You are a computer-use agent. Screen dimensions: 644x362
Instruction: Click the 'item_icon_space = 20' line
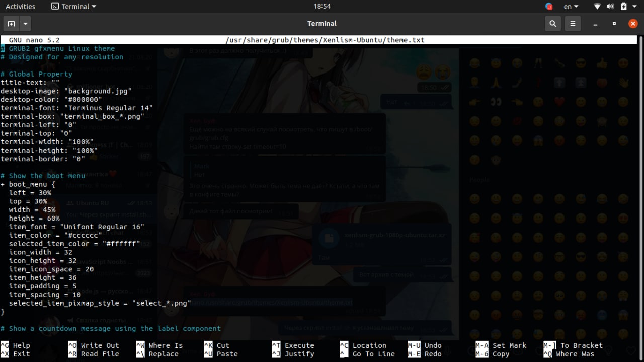51,269
